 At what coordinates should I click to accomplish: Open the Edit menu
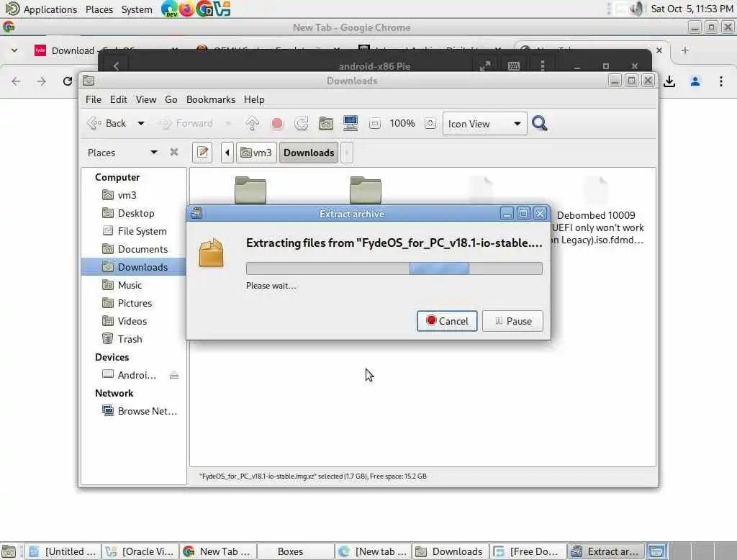click(119, 99)
